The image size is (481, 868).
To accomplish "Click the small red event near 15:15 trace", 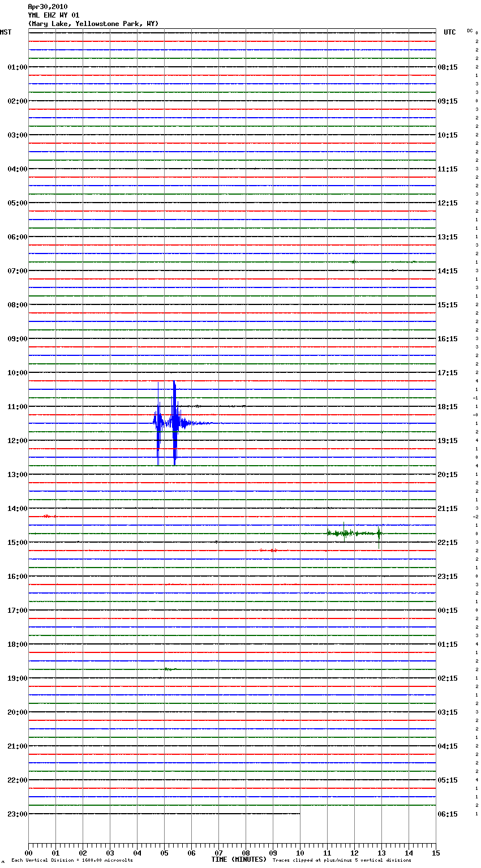I will (x=269, y=550).
